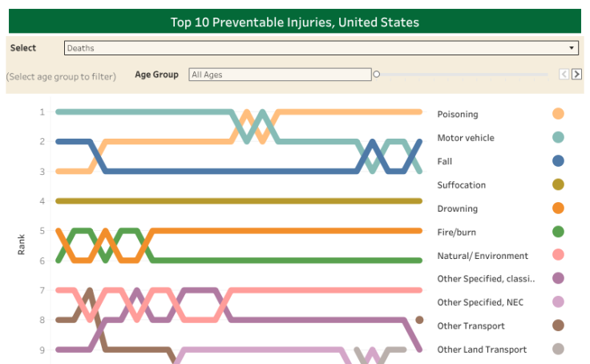Click the olive Suffocation line at rank 4

239,200
